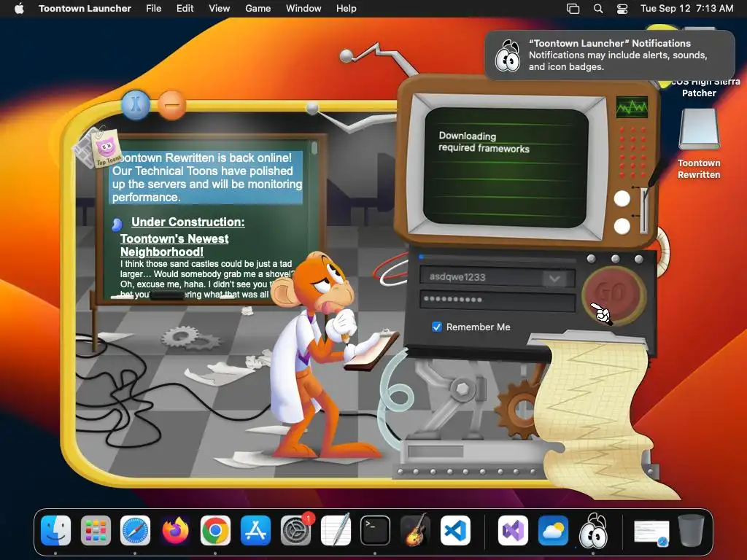This screenshot has width=747, height=560.
Task: Launch Firefox from the dock
Action: pos(175,530)
